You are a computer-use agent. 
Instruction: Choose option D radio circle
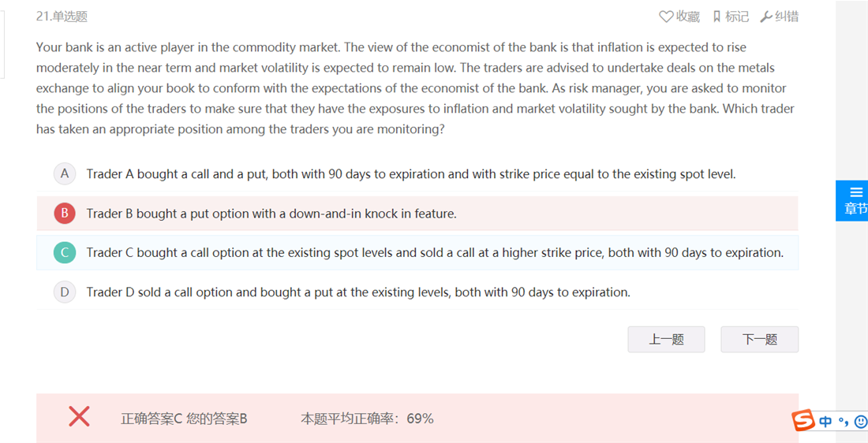click(65, 292)
